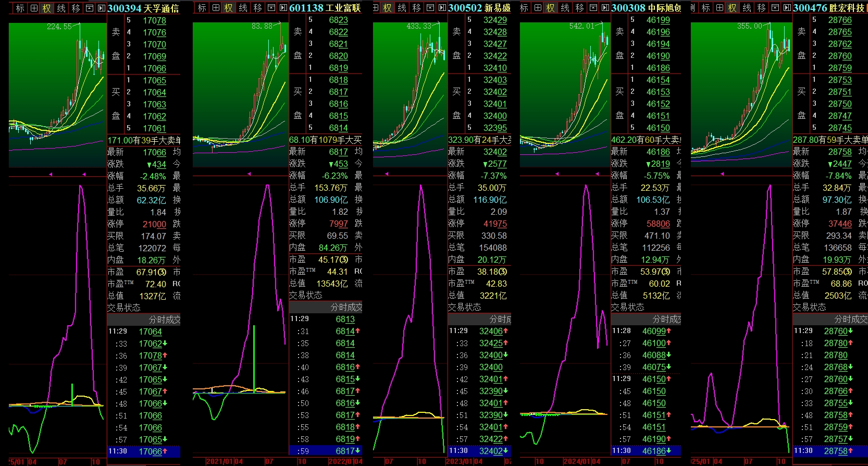Toggle 权 adjustment in 中际旭创 panel
The height and width of the screenshot is (466, 868).
(550, 8)
